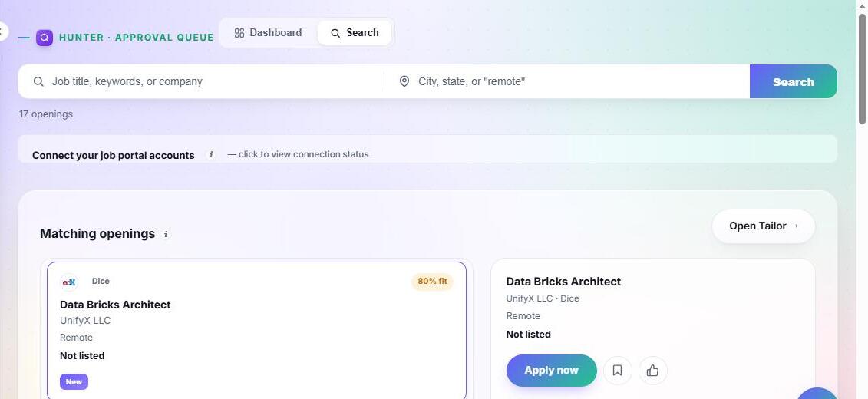
Task: Click the 80% fit badge
Action: pyautogui.click(x=432, y=281)
